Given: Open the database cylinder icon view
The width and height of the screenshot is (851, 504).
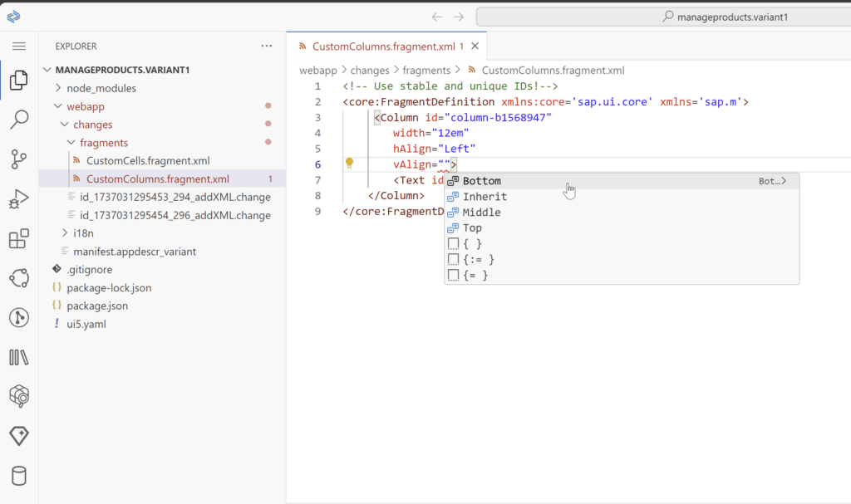Looking at the screenshot, I should [19, 476].
